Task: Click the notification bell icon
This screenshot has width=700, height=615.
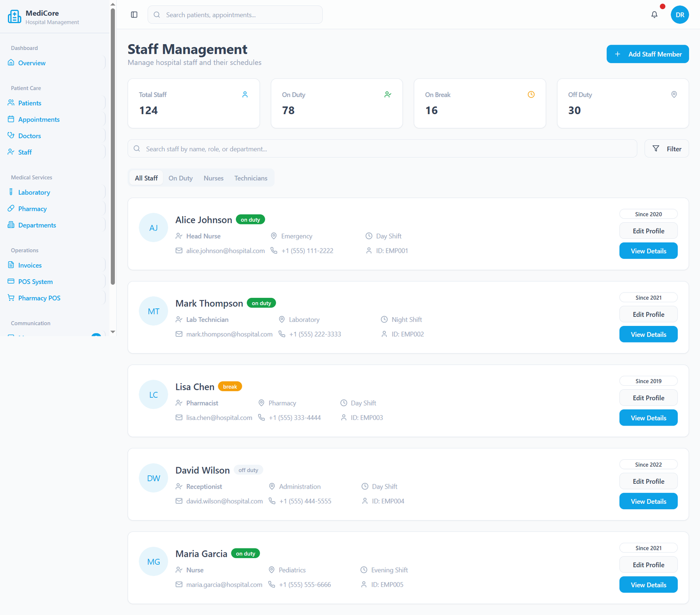Action: click(x=654, y=15)
